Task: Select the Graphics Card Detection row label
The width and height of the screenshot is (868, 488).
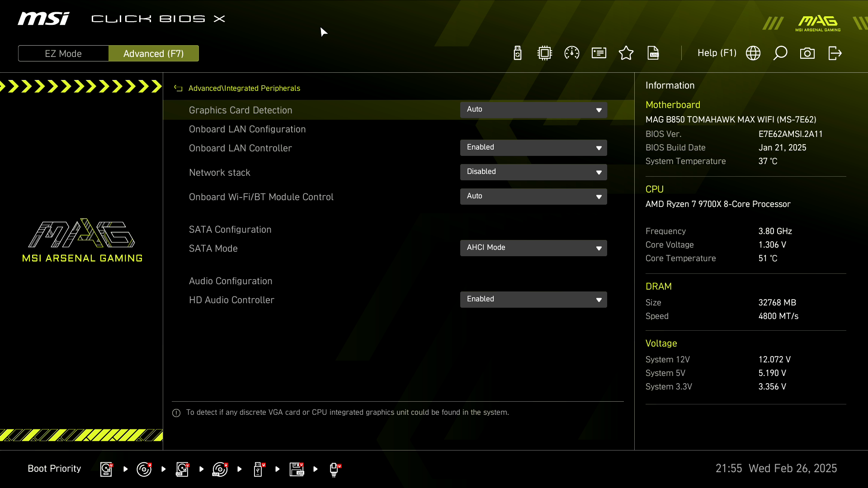Action: click(x=241, y=110)
